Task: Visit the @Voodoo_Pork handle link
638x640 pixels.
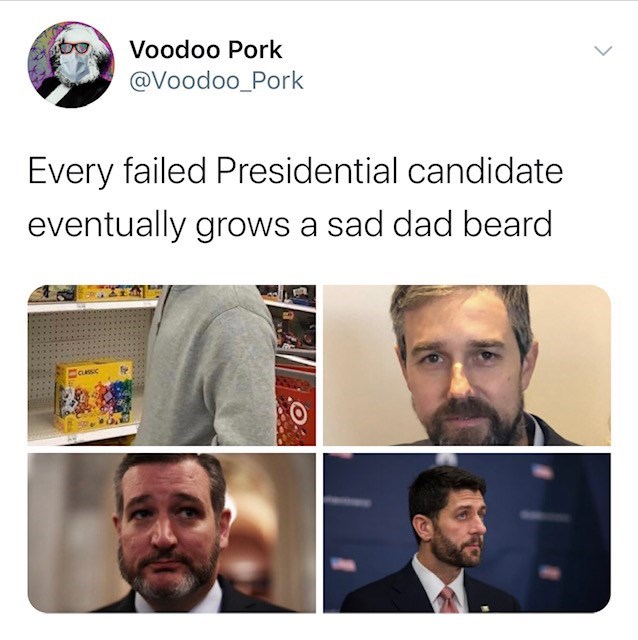Action: (216, 80)
